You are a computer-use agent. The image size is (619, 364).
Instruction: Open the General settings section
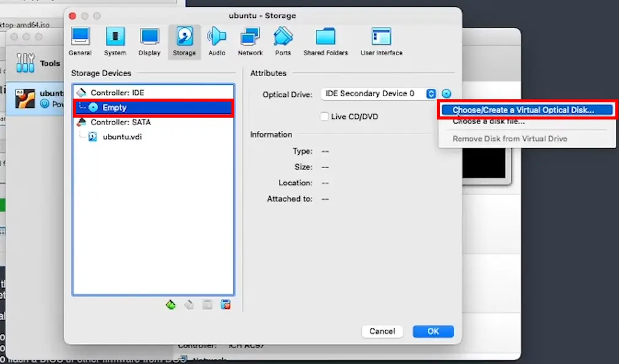(x=80, y=42)
